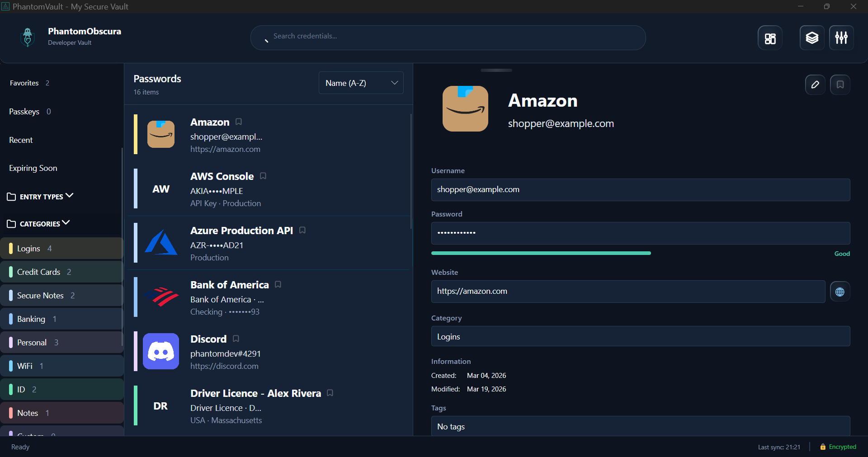Click the stacked layers icon in the header
The image size is (868, 457).
[x=811, y=38]
